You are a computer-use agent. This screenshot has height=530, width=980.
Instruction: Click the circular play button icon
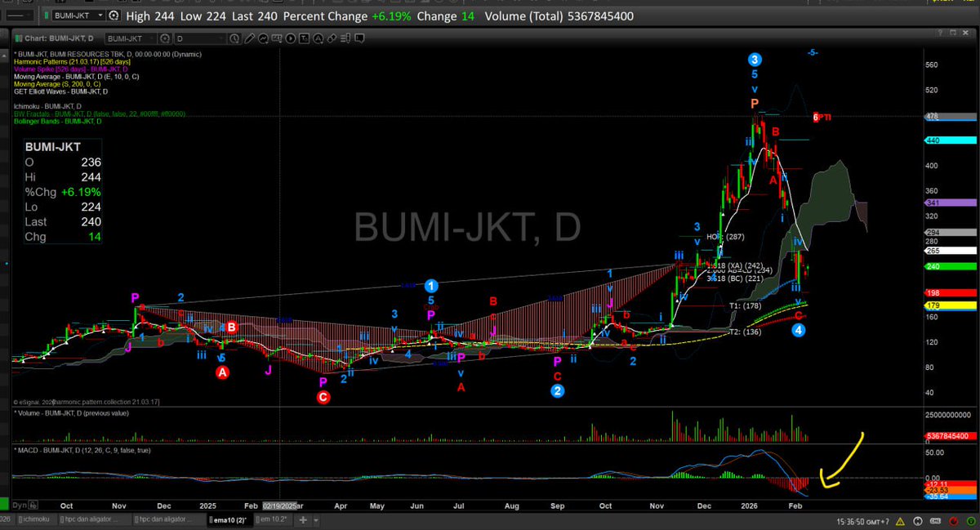tap(290, 38)
